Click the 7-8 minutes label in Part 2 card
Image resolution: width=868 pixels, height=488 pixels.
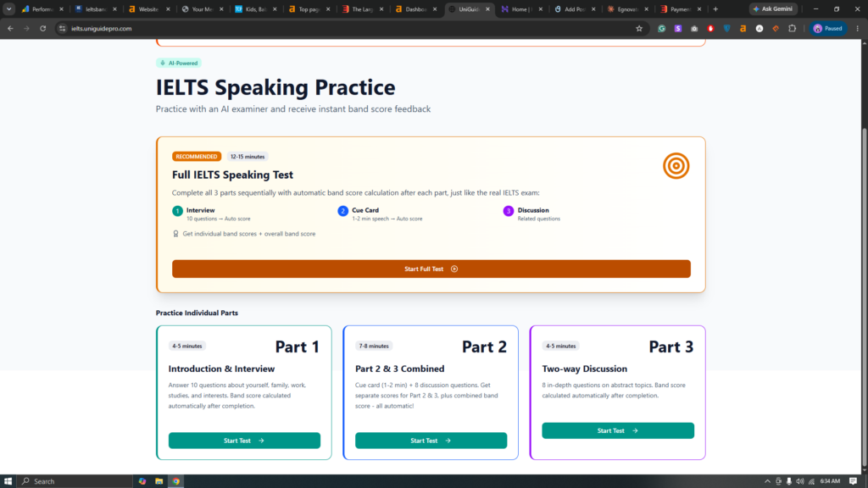[x=374, y=346]
